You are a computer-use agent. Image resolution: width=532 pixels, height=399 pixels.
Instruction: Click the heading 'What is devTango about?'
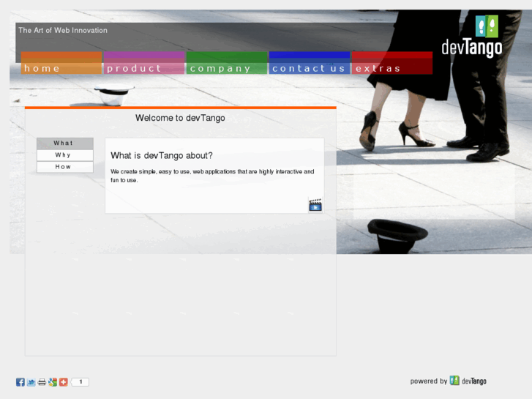(162, 155)
